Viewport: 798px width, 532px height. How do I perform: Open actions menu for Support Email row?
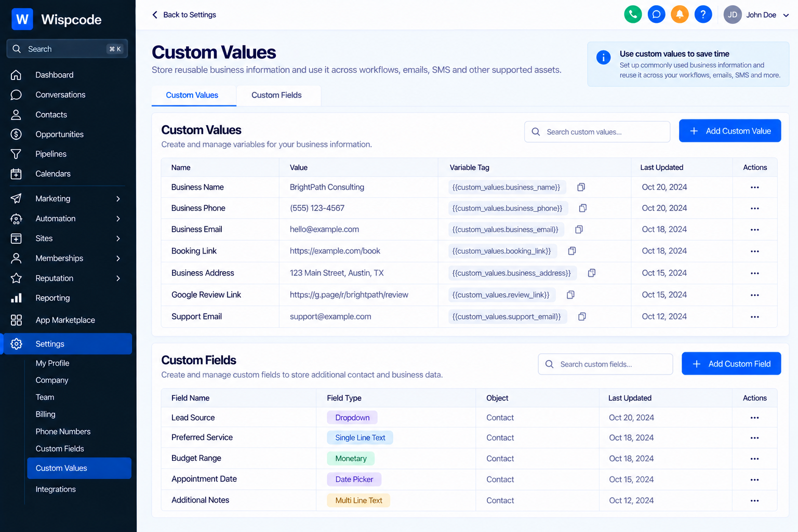click(x=755, y=317)
